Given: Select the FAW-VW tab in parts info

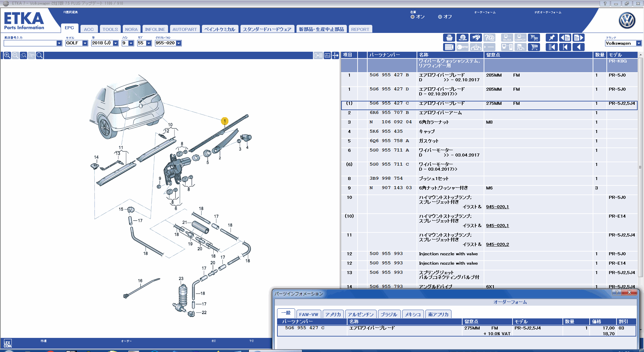Looking at the screenshot, I should tap(309, 314).
